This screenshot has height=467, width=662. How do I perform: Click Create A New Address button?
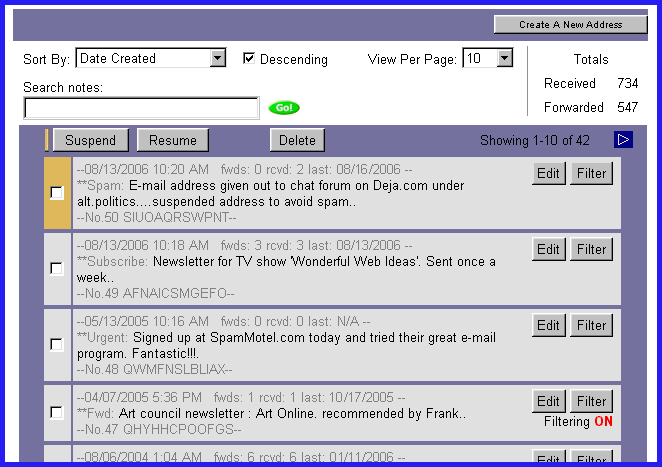pos(570,24)
